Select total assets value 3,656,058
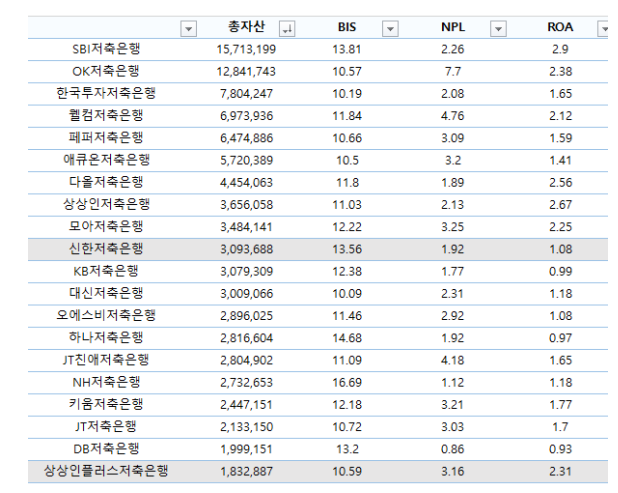 [x=246, y=205]
